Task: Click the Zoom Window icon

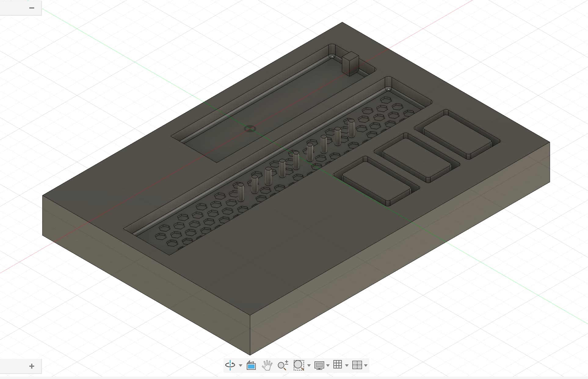Action: [x=298, y=365]
